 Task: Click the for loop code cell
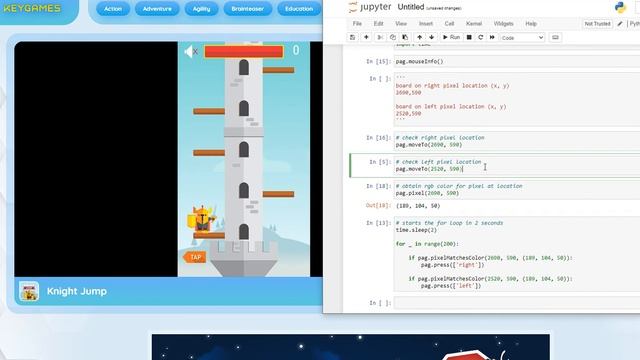(517, 254)
